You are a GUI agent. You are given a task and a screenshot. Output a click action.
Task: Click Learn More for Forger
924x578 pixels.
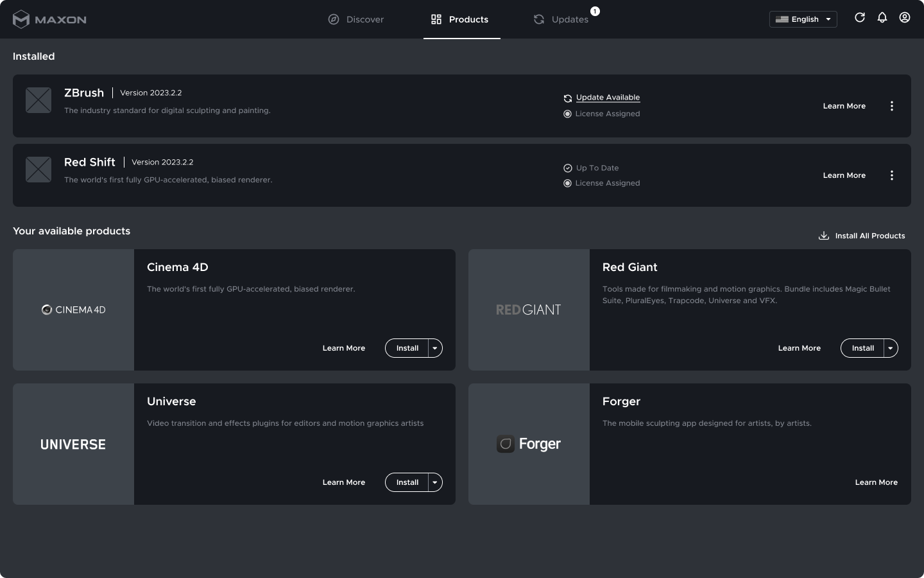pyautogui.click(x=877, y=482)
